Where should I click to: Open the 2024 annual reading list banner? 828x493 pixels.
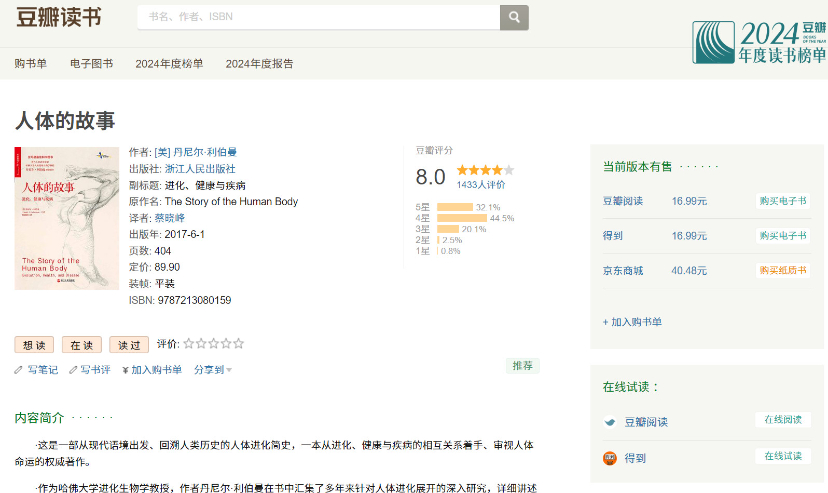click(x=759, y=42)
